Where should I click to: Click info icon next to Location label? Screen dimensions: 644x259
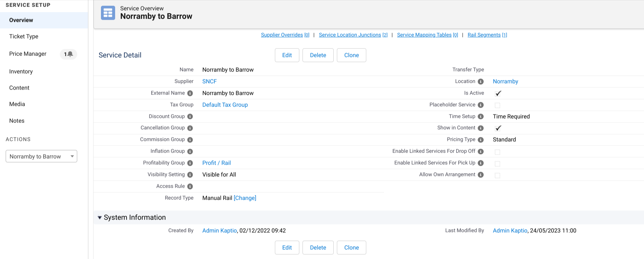coord(480,81)
